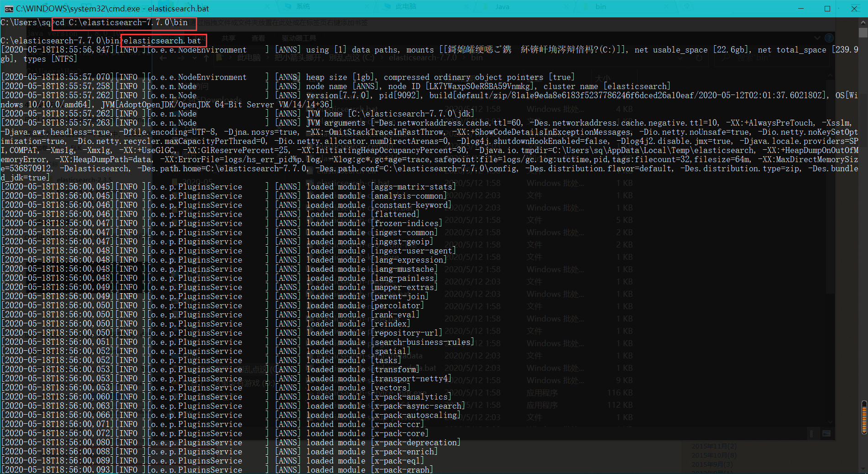
Task: Click loaded module [x-pack-async-search]
Action: click(x=386, y=406)
